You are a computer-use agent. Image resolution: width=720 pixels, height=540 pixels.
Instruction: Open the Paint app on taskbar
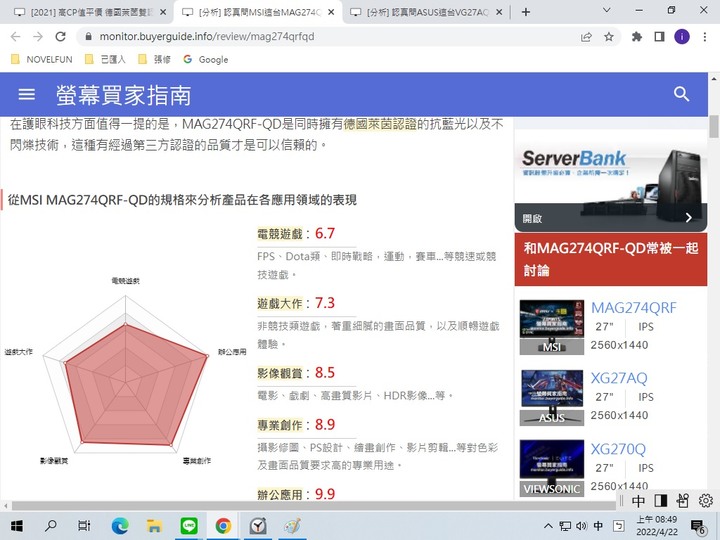tap(292, 526)
